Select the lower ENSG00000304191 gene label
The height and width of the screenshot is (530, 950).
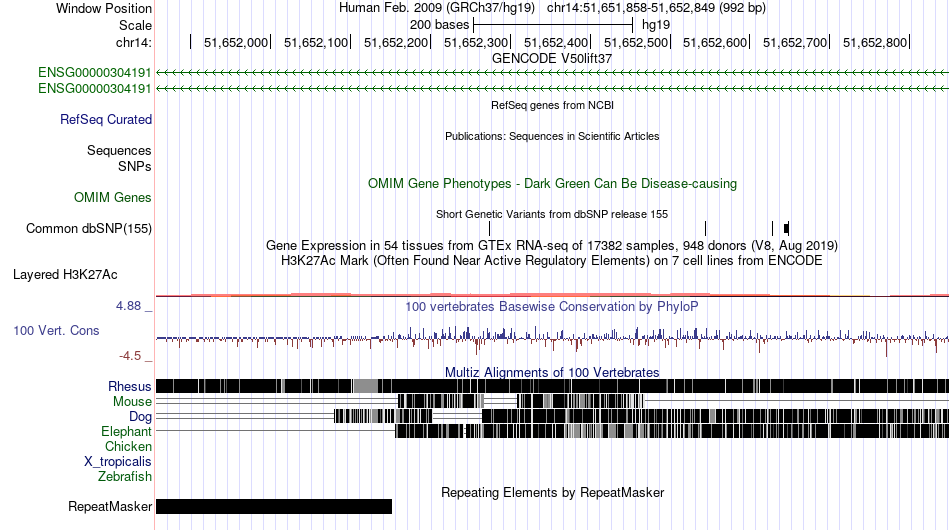(95, 88)
